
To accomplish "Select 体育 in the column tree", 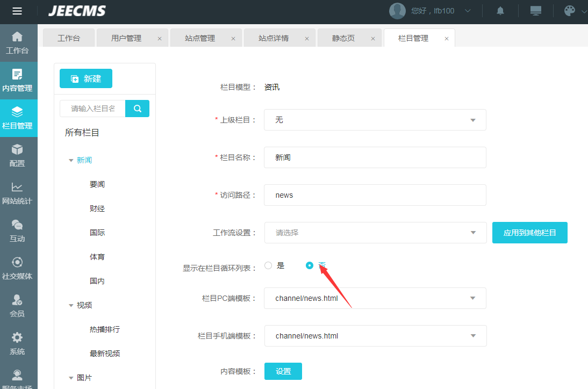I will pos(97,257).
